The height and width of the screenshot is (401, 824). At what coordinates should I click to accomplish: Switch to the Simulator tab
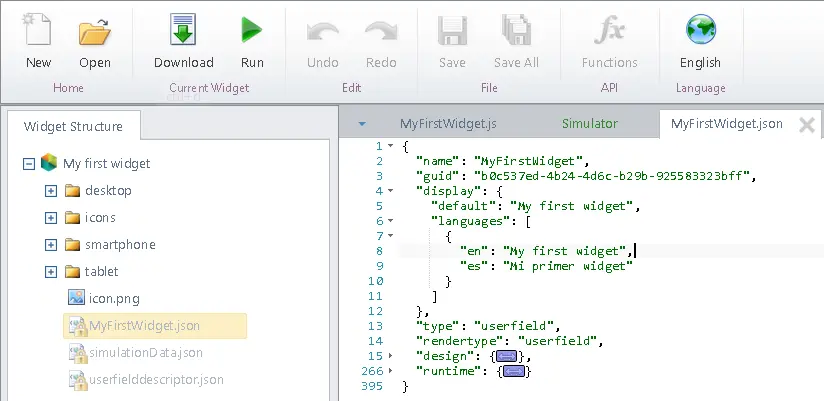(x=590, y=124)
